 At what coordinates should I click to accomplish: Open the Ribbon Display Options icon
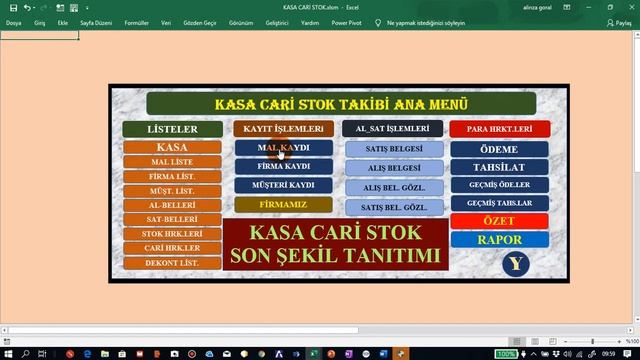pyautogui.click(x=567, y=7)
